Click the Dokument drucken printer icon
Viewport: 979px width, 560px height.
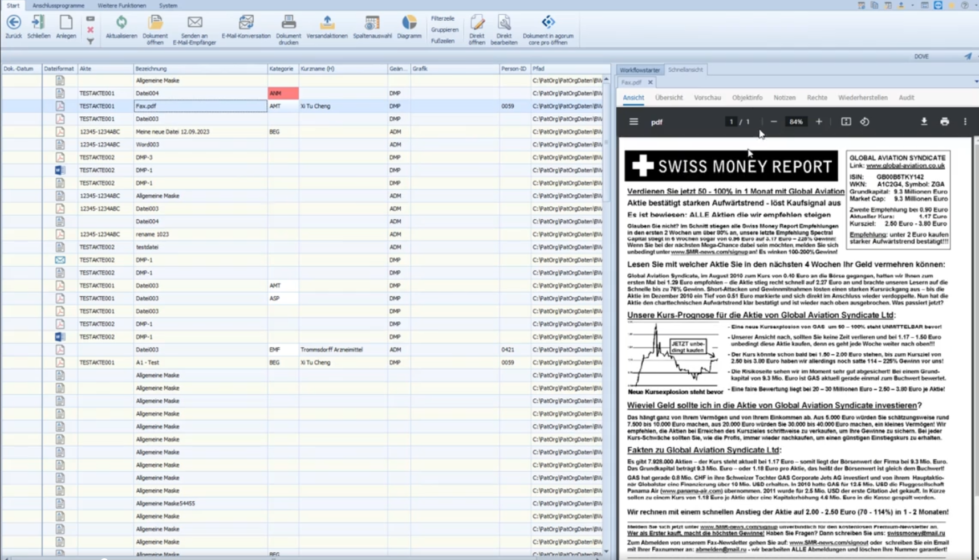pos(289,22)
